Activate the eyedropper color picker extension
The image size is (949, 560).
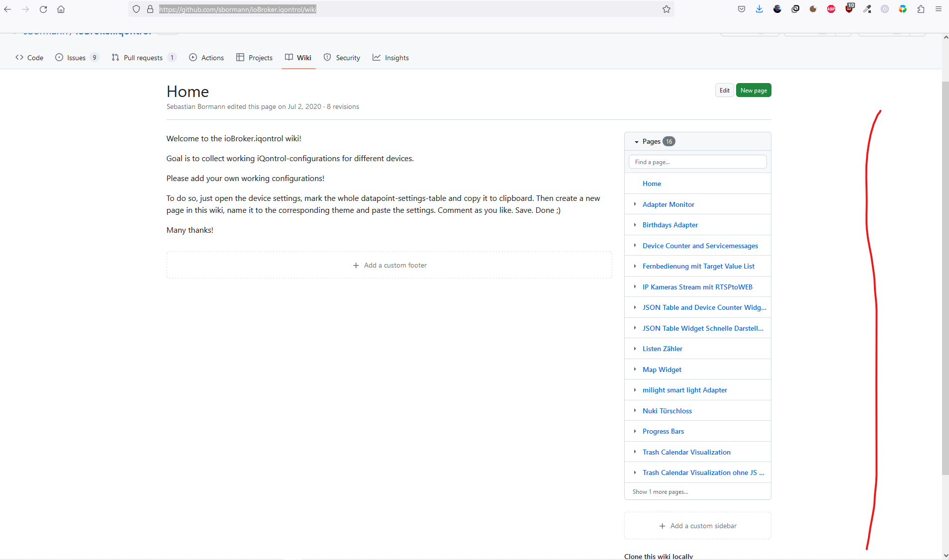pos(867,9)
